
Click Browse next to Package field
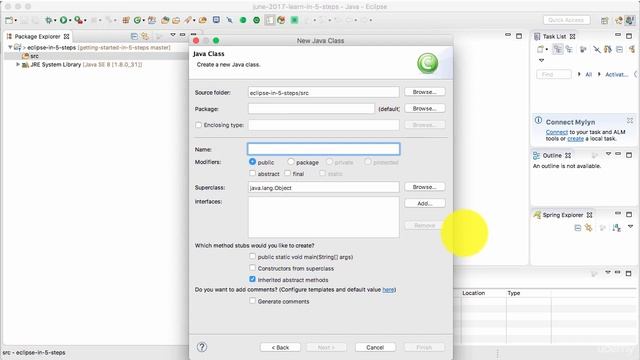click(424, 108)
